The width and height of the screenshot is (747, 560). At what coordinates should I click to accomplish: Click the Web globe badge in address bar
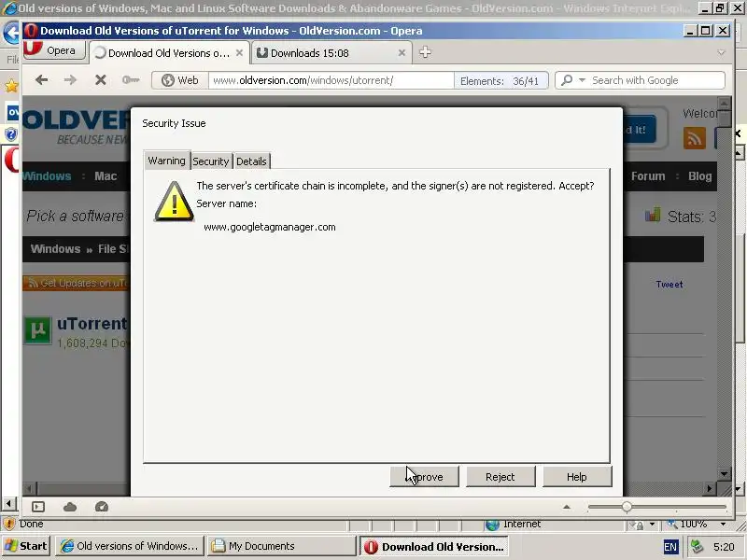point(180,80)
